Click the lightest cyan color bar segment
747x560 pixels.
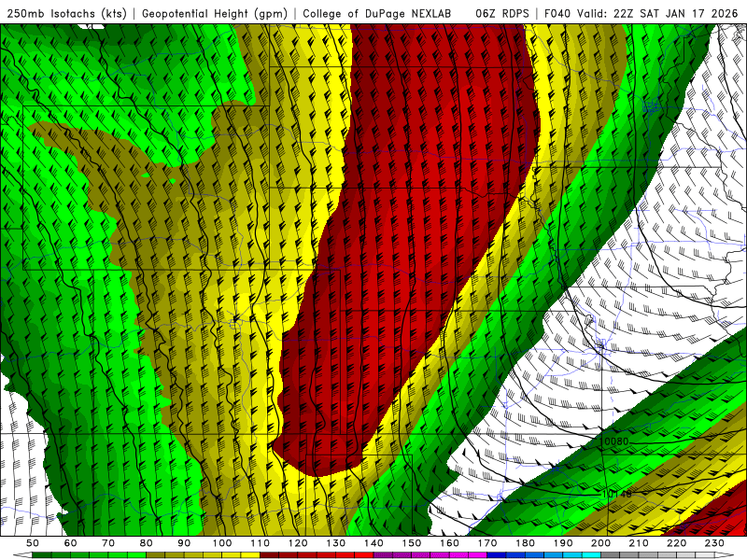591,555
